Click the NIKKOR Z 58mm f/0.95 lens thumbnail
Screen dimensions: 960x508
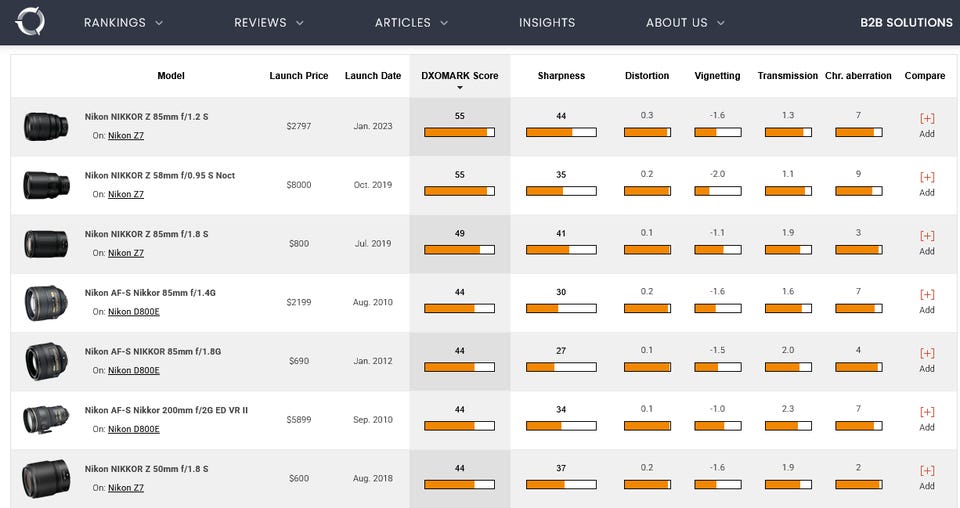pos(46,184)
